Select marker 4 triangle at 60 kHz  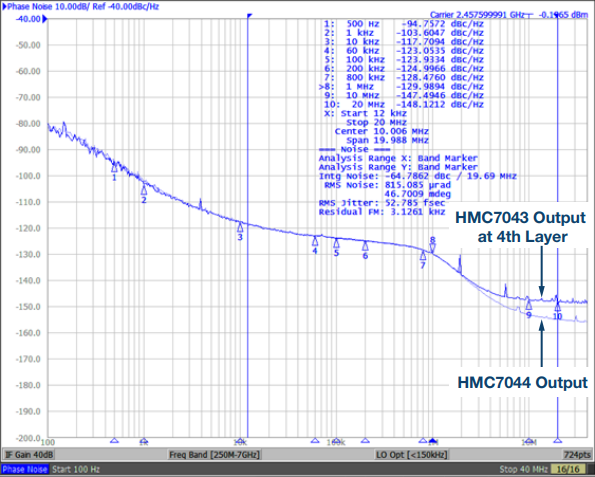point(315,241)
